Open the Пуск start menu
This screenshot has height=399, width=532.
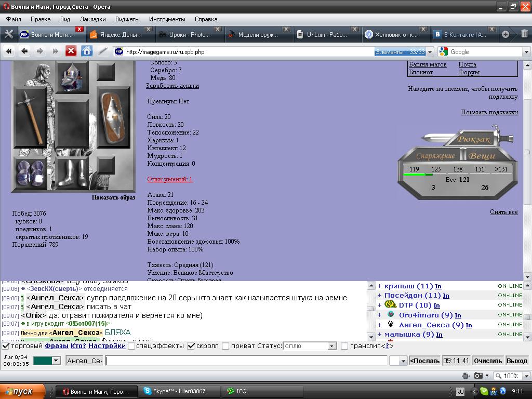click(22, 391)
